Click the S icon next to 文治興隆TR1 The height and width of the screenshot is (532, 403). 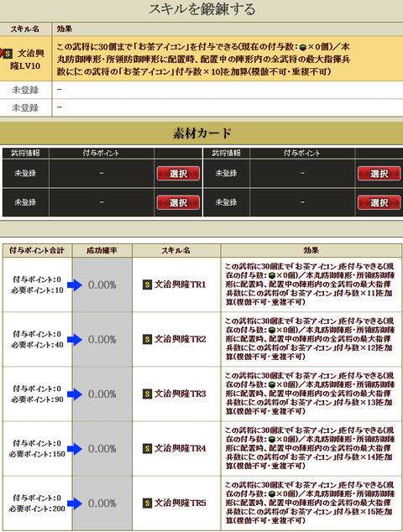pyautogui.click(x=147, y=284)
